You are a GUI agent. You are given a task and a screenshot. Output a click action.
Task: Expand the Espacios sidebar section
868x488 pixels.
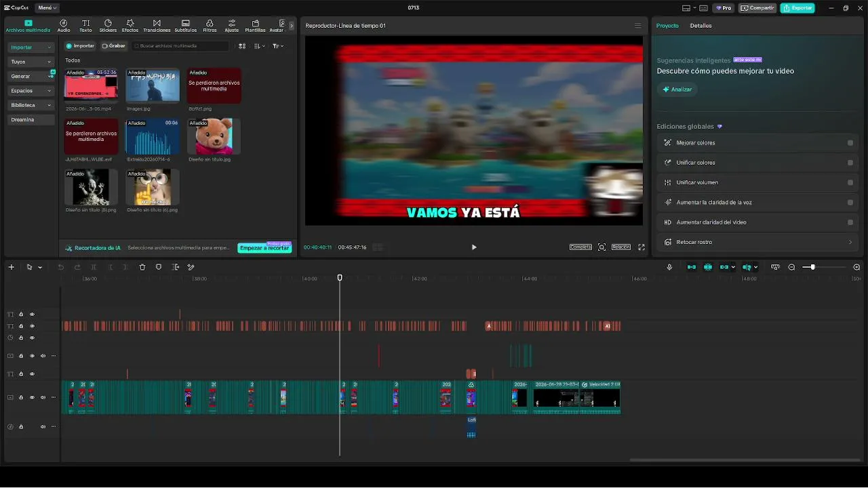coord(31,91)
